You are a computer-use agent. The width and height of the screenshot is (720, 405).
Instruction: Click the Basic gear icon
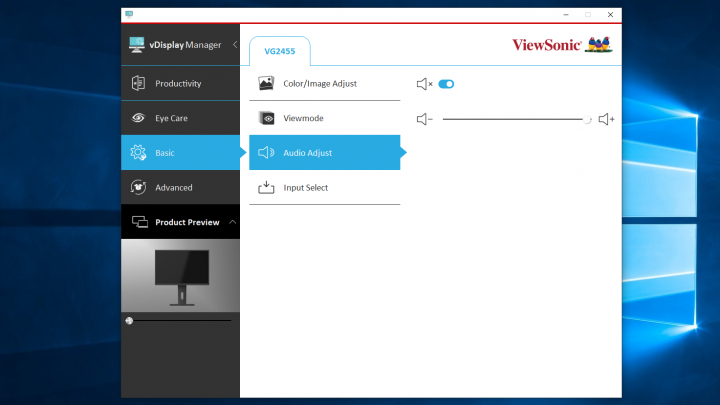(x=138, y=152)
